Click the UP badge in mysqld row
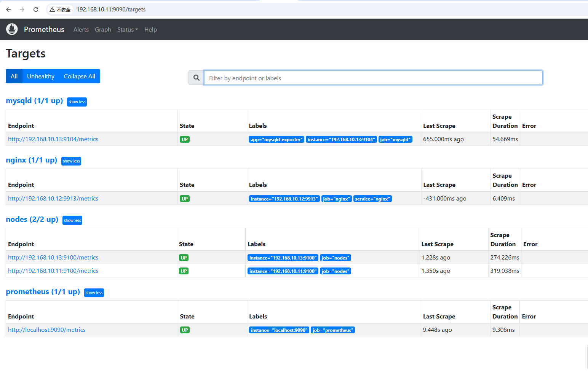 [185, 139]
